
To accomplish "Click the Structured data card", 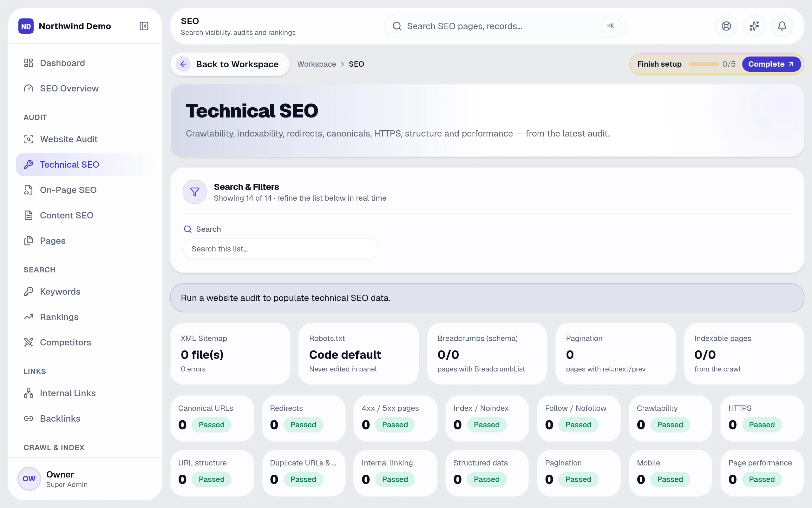I will (487, 473).
